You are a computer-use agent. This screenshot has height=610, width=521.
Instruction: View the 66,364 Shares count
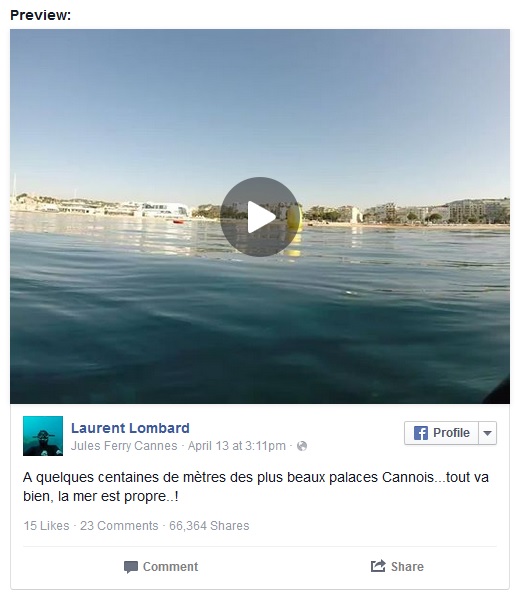pos(209,526)
